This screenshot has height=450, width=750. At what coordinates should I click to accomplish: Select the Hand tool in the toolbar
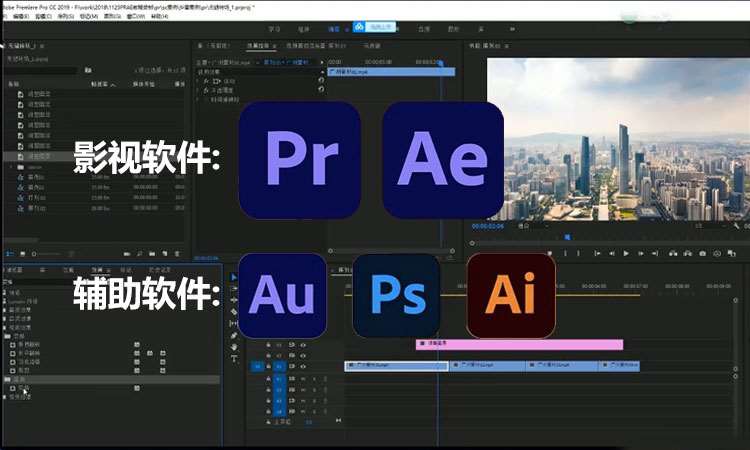pyautogui.click(x=234, y=348)
